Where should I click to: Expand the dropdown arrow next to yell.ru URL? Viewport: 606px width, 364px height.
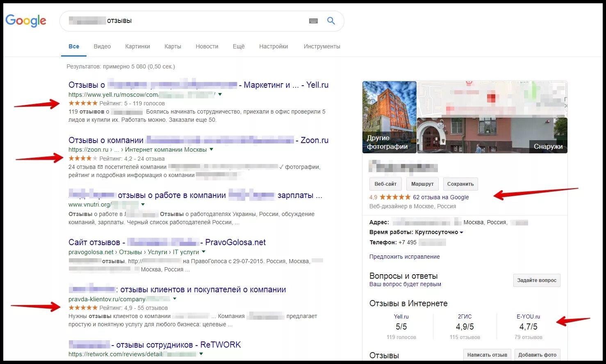coord(220,94)
